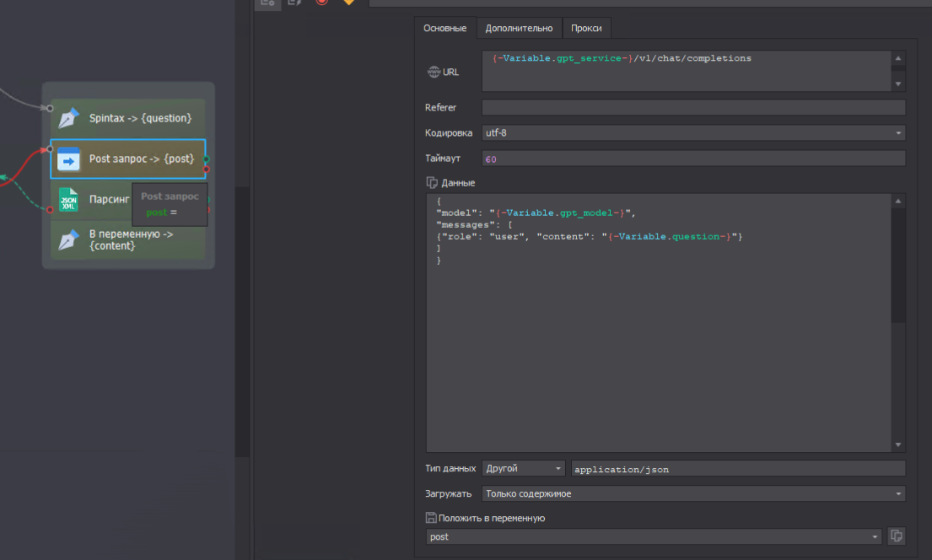Expand the Загружать dropdown
The width and height of the screenshot is (932, 560).
point(692,493)
